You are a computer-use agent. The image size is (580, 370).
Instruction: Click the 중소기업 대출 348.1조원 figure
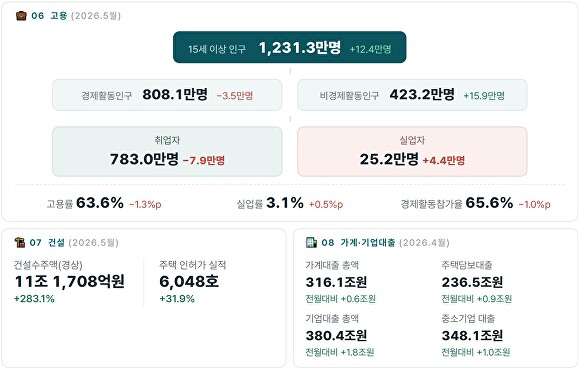click(x=472, y=336)
